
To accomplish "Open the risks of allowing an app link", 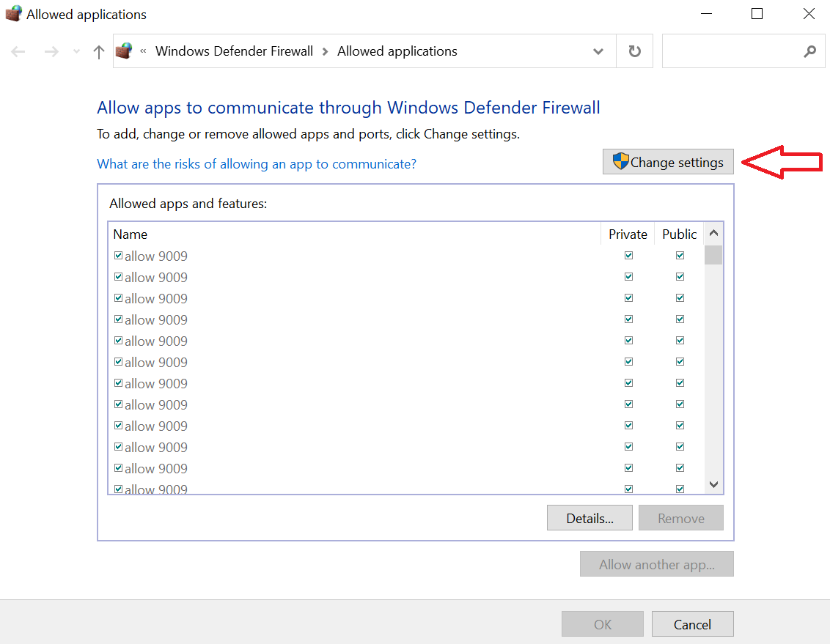I will (256, 164).
